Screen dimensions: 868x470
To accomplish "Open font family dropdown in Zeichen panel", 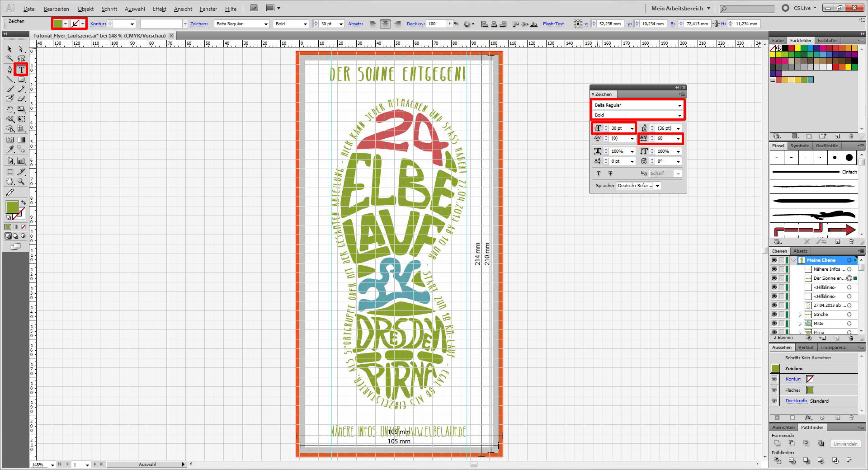I will (679, 105).
